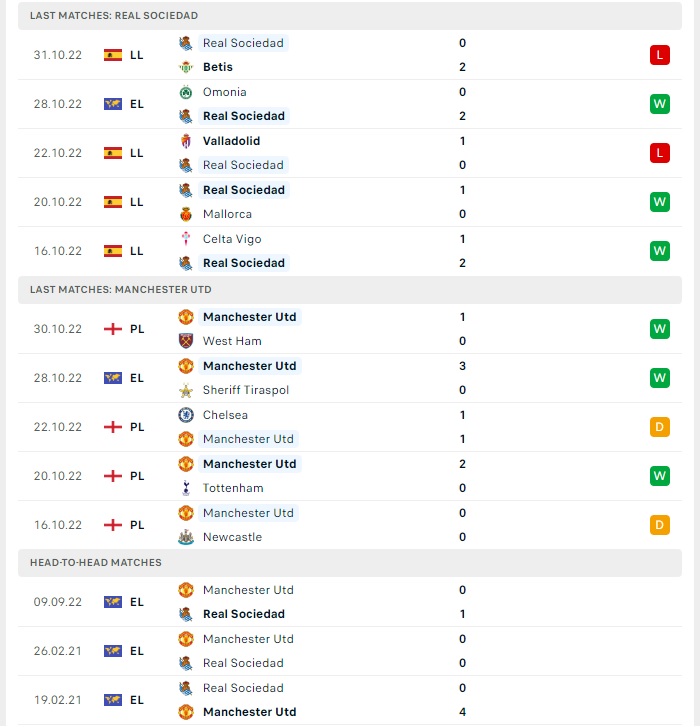Viewport: 700px width, 727px height.
Task: Click the Omonia team logo
Action: 186,92
